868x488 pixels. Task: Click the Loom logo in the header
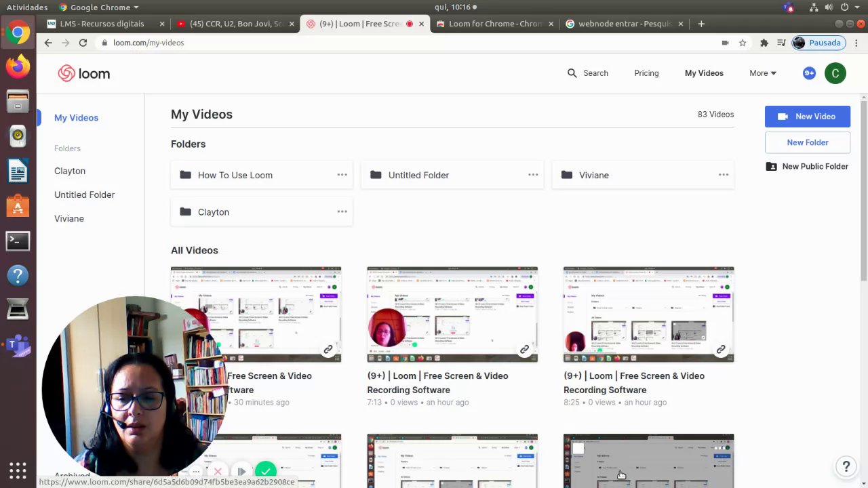coord(83,73)
